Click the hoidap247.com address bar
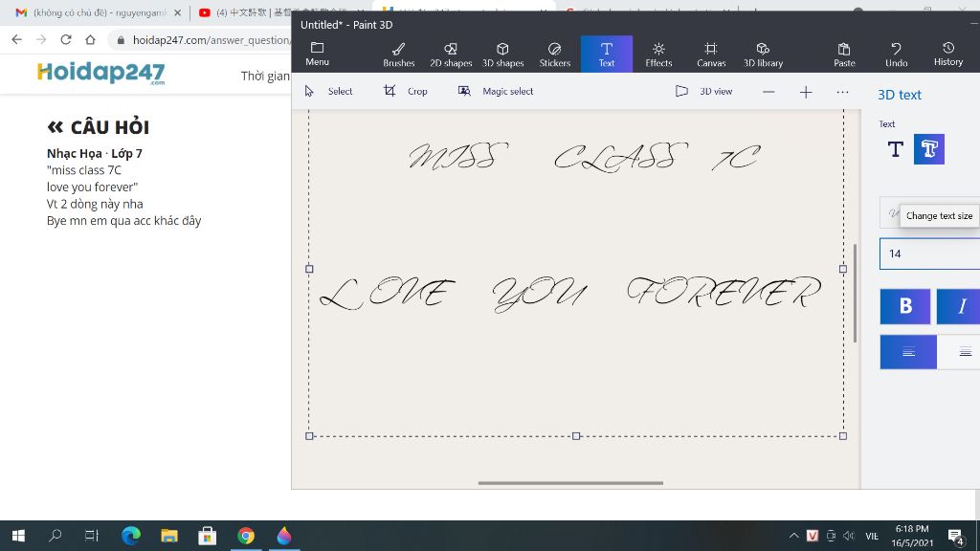The image size is (980, 551). coord(212,40)
